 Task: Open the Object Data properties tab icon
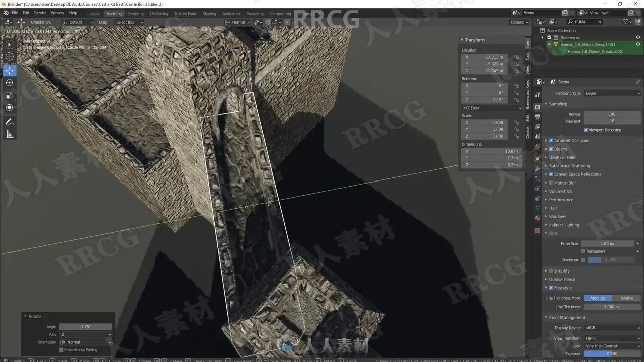[537, 208]
